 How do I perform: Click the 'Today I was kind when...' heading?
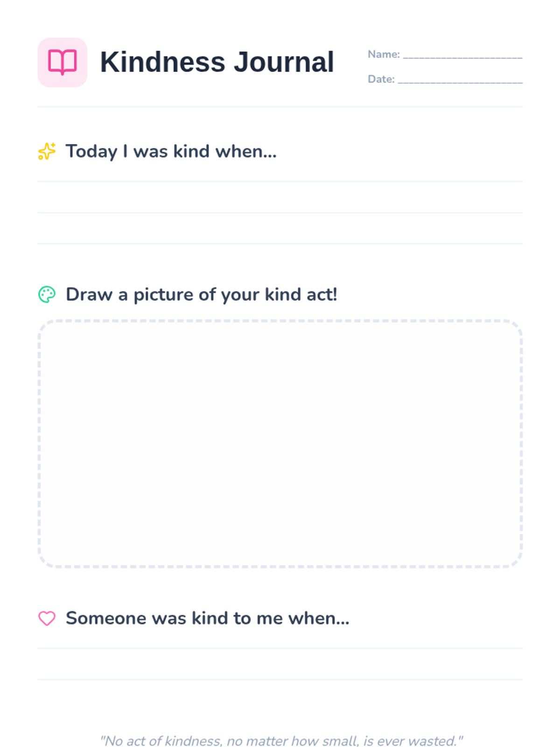(171, 151)
